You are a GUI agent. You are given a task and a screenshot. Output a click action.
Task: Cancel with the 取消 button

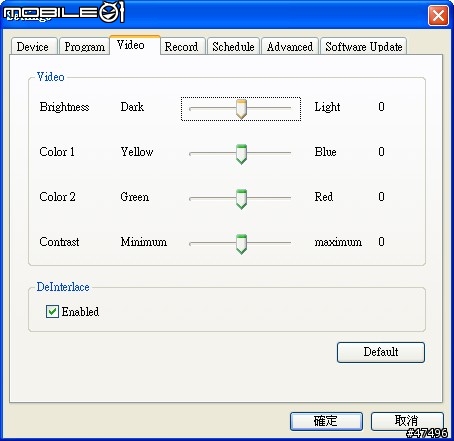pyautogui.click(x=407, y=421)
